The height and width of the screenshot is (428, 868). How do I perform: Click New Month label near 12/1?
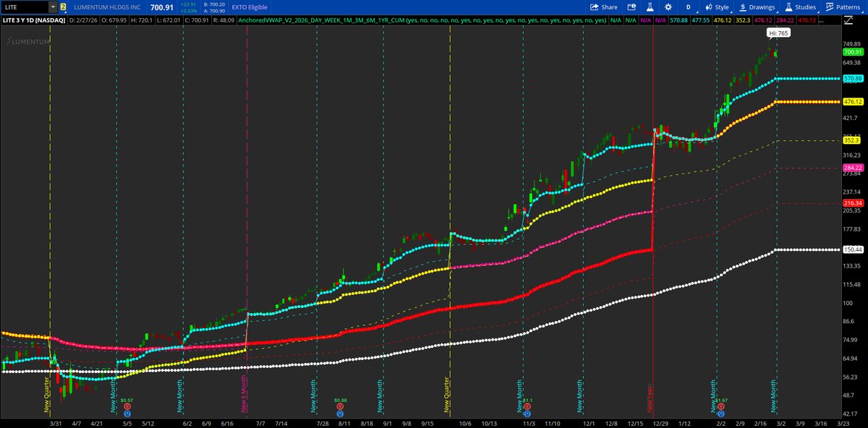580,396
